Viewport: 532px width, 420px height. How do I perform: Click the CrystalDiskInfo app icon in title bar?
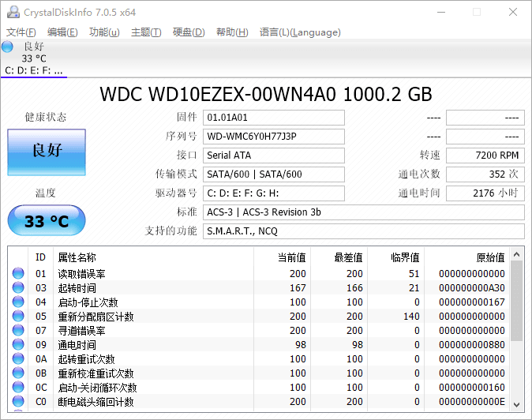tap(13, 12)
